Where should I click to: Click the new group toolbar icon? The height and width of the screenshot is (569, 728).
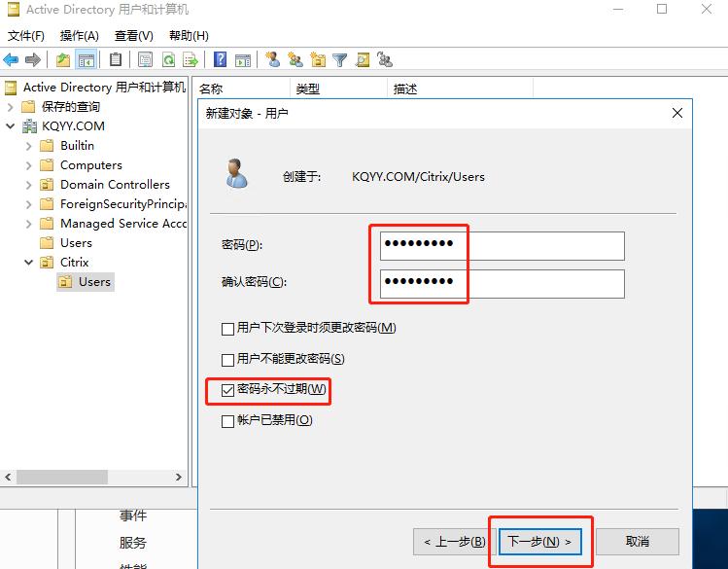(x=295, y=60)
